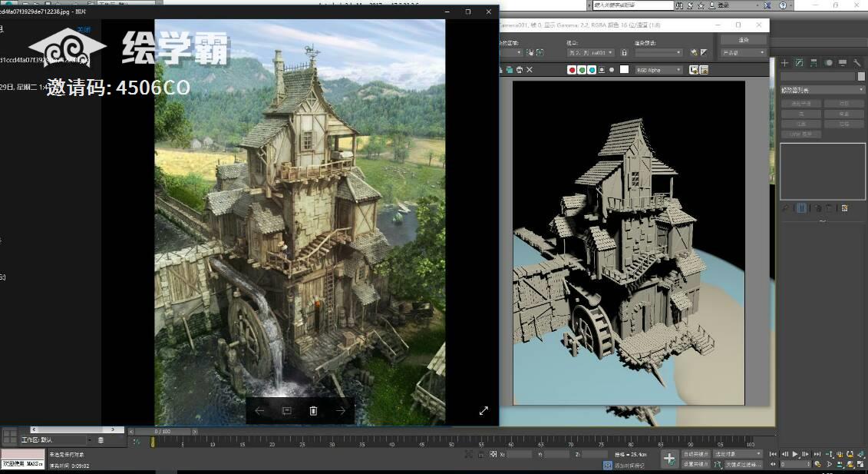Viewport: 868px width, 474px height.
Task: Open the Motion tab in command panel
Action: click(x=829, y=63)
